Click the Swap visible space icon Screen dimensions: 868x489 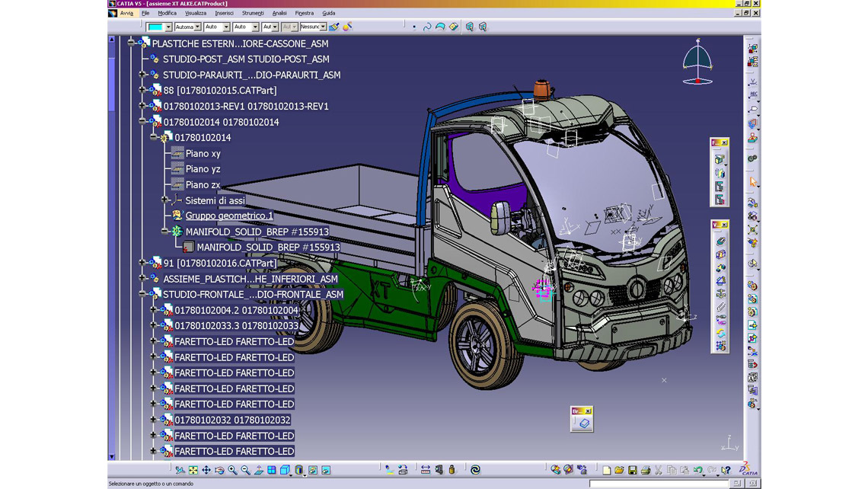pyautogui.click(x=326, y=470)
